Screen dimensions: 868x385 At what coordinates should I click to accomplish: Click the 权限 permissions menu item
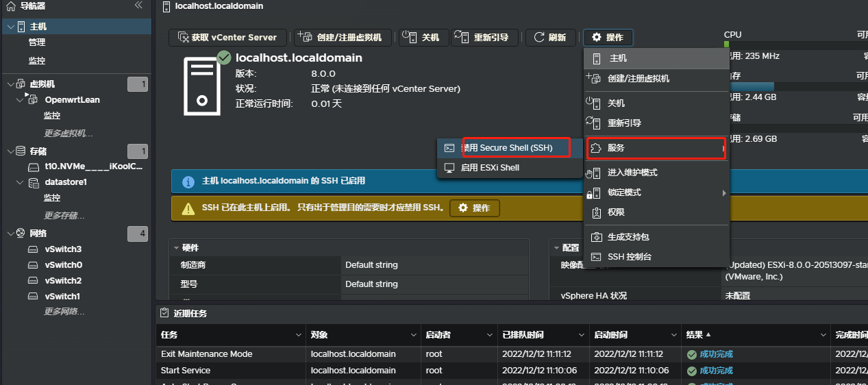point(615,213)
